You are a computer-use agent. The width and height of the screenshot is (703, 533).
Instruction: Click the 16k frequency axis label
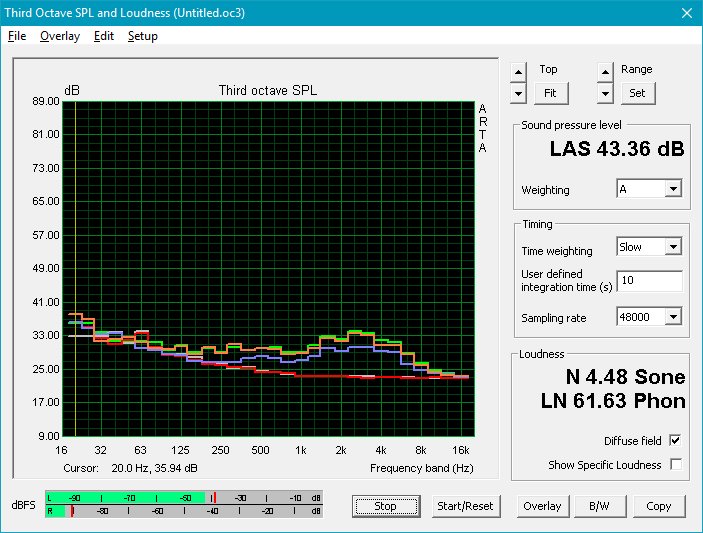tap(460, 450)
